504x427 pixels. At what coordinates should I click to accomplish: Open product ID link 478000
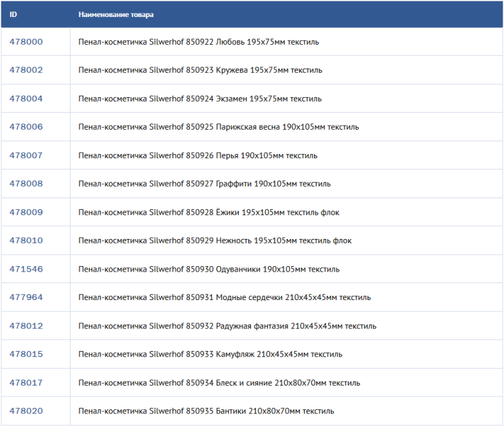[26, 42]
